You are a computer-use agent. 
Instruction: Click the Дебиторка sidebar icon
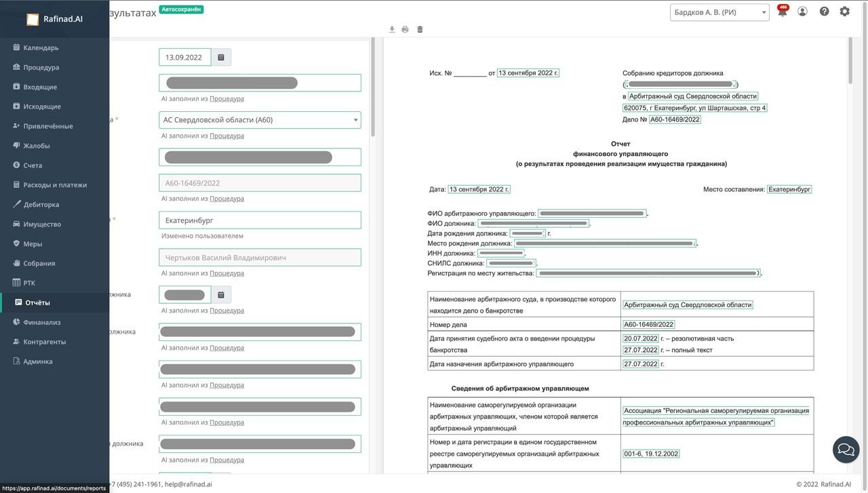click(x=16, y=204)
